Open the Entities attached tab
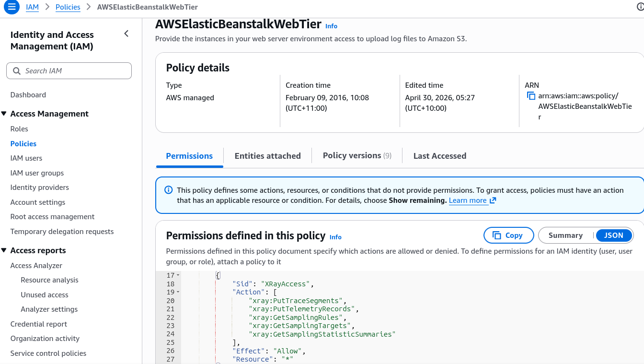 268,156
